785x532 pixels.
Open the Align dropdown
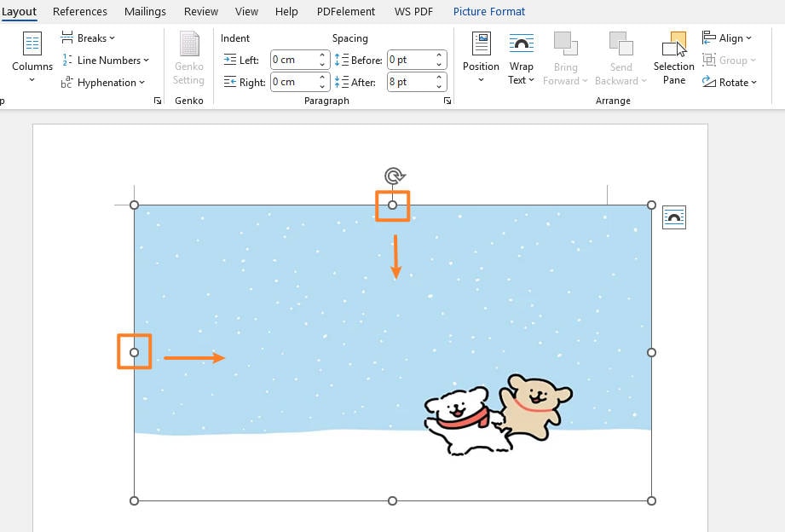pos(726,38)
